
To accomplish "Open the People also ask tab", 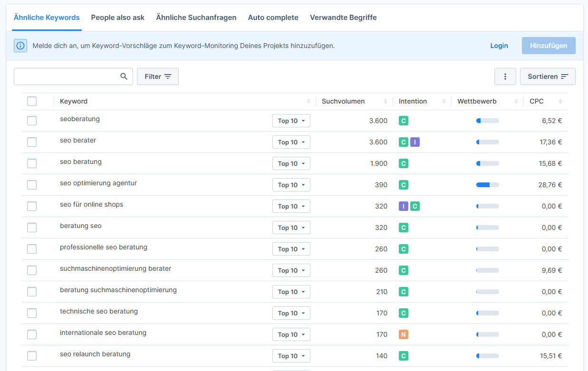I will coord(118,18).
